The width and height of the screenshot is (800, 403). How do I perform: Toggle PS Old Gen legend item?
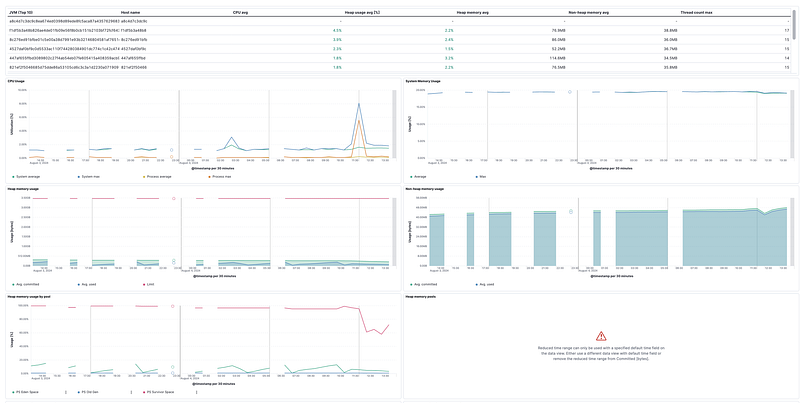(x=87, y=392)
